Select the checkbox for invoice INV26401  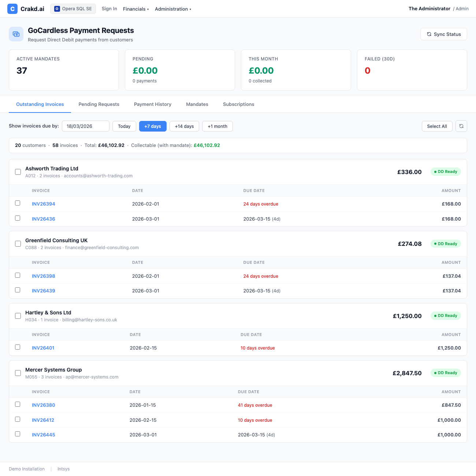coord(18,347)
